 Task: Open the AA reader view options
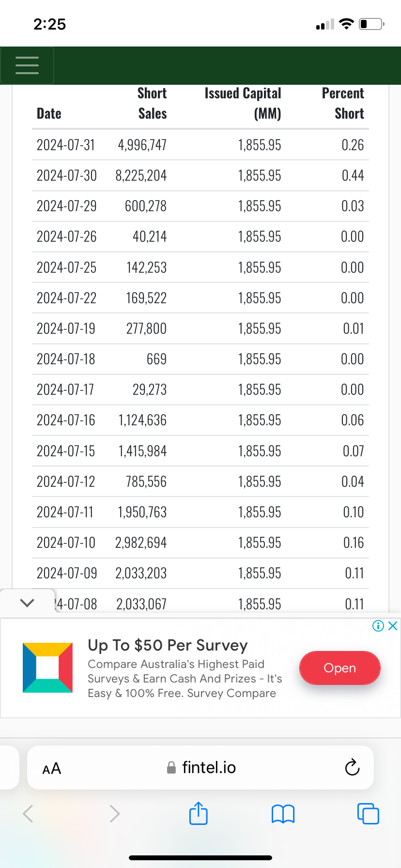click(x=52, y=768)
